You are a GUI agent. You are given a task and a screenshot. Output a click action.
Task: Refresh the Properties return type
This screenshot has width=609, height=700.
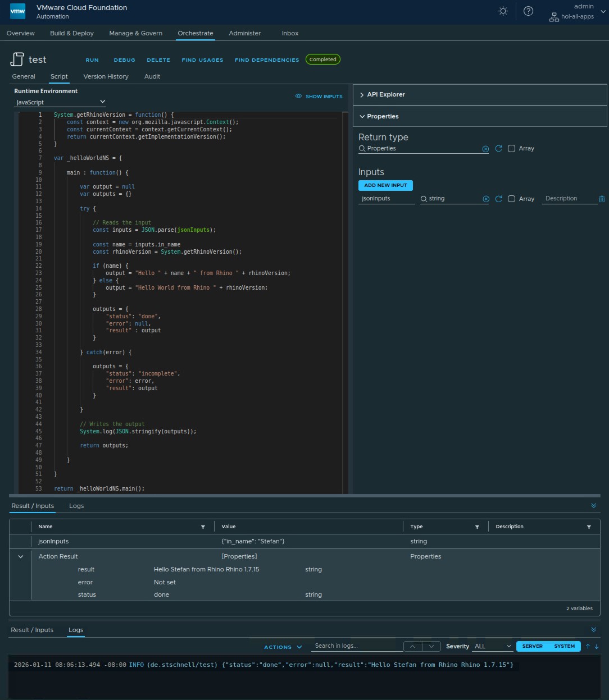click(x=498, y=148)
